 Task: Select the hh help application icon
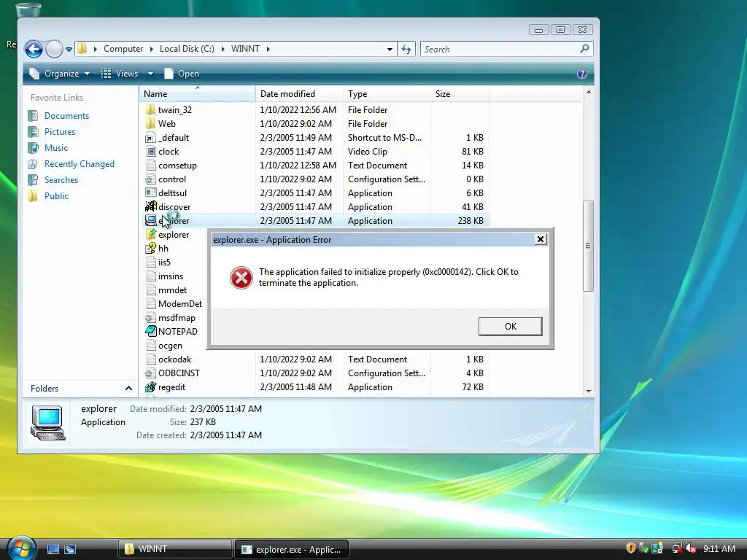coord(150,248)
